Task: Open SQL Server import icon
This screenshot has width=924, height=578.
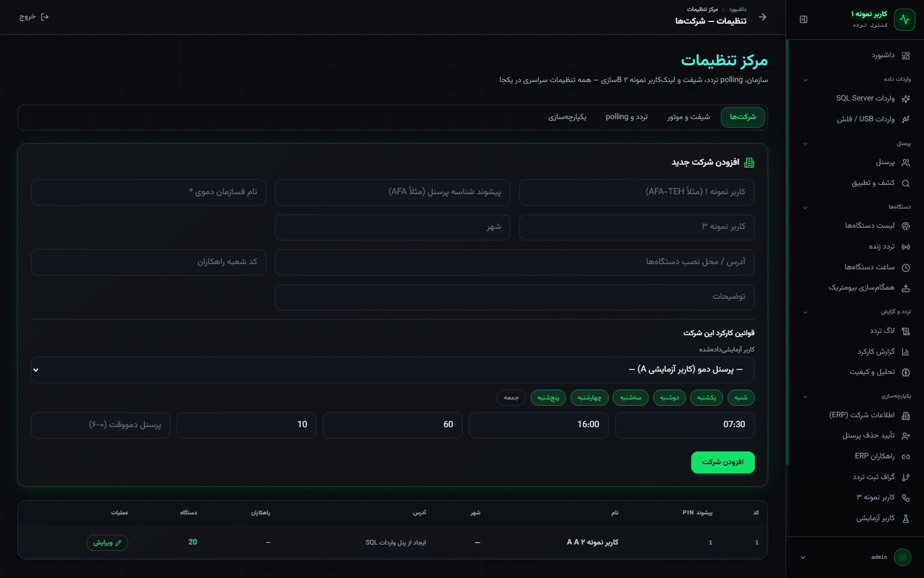Action: point(906,99)
